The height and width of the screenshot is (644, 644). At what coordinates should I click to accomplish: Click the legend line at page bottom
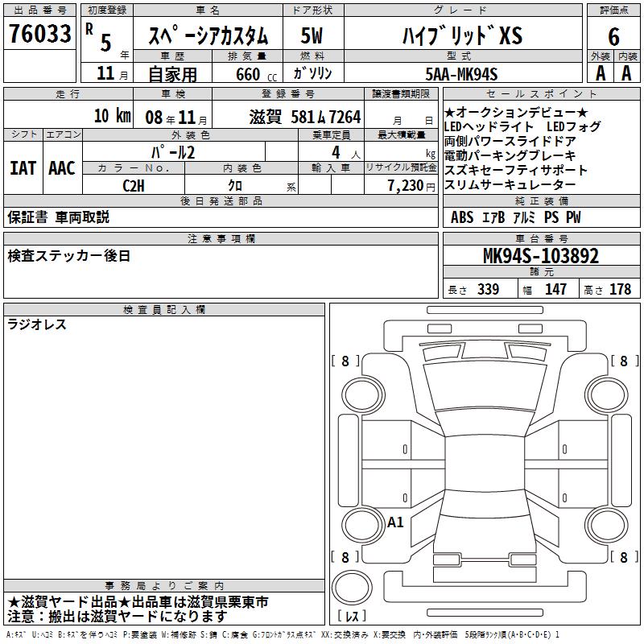[283, 635]
